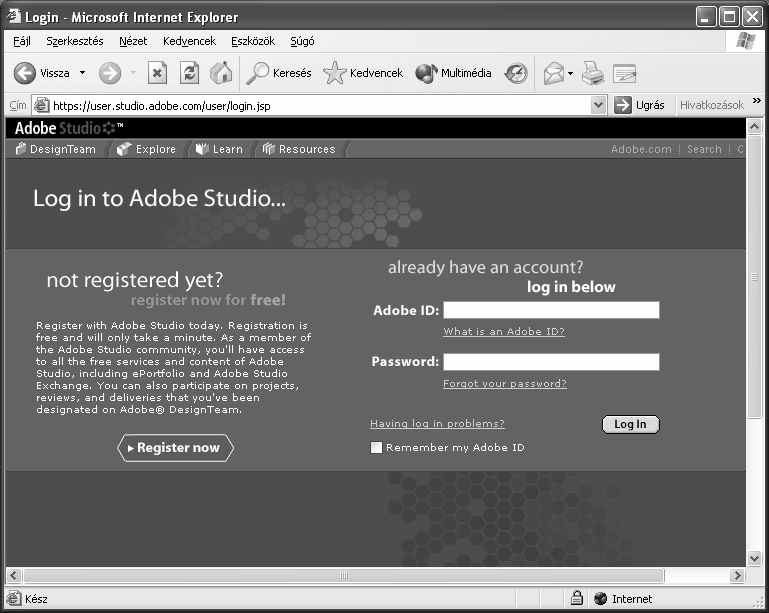The image size is (769, 613).
Task: Click the IE icon in title bar
Action: [x=14, y=17]
